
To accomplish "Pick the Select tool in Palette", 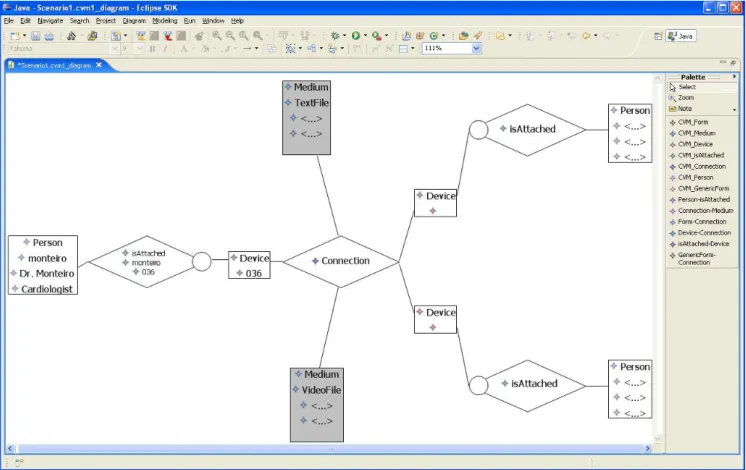I will pyautogui.click(x=701, y=87).
